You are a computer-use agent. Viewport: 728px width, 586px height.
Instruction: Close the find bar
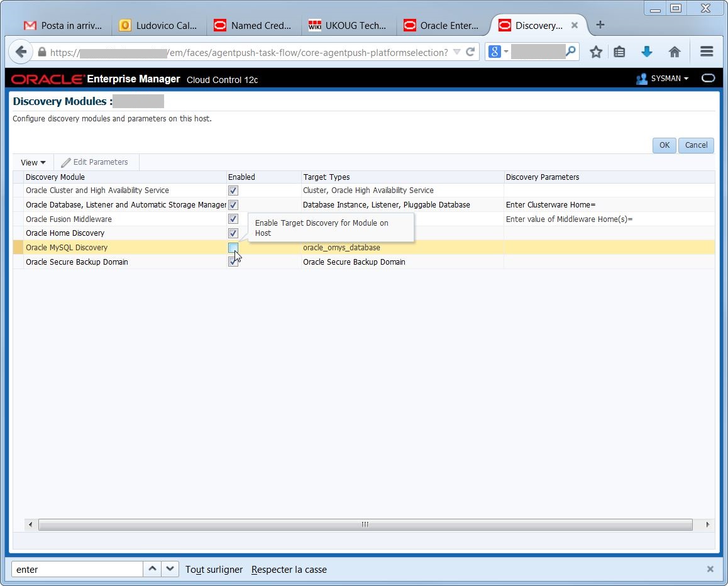click(710, 569)
